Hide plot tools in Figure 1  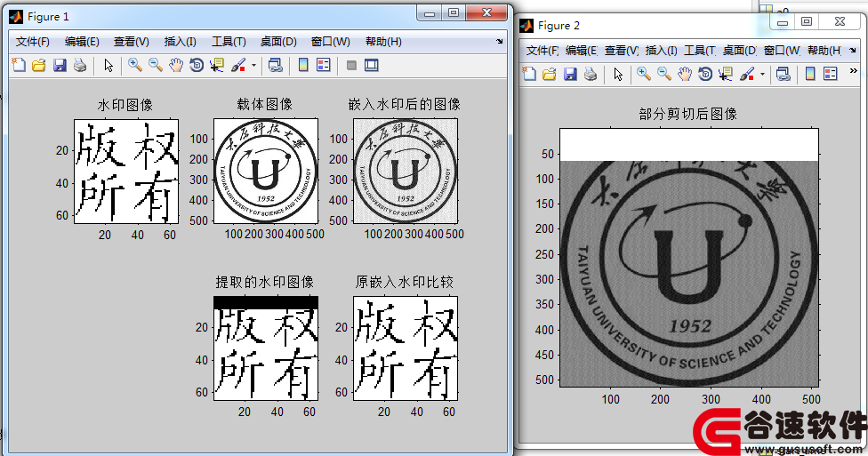click(x=351, y=65)
